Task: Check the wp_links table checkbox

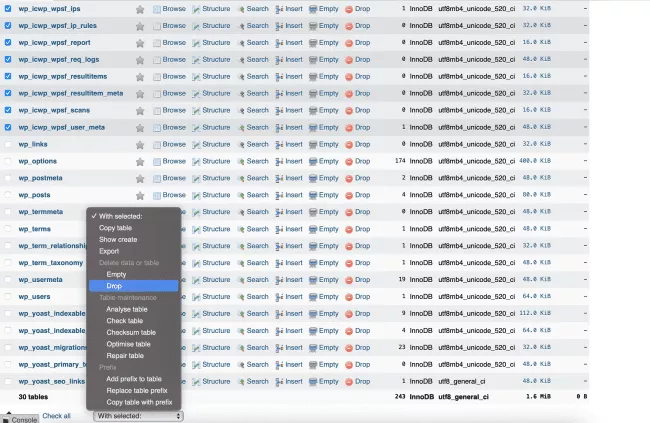Action: pyautogui.click(x=9, y=144)
